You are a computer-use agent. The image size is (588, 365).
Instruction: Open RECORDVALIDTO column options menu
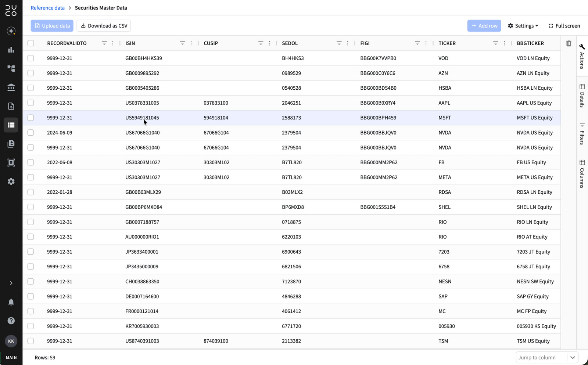click(113, 43)
